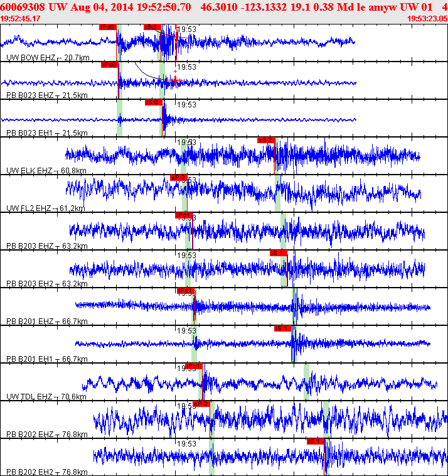
Task: Click the start time 19:52:45.17 label
Action: 20,18
